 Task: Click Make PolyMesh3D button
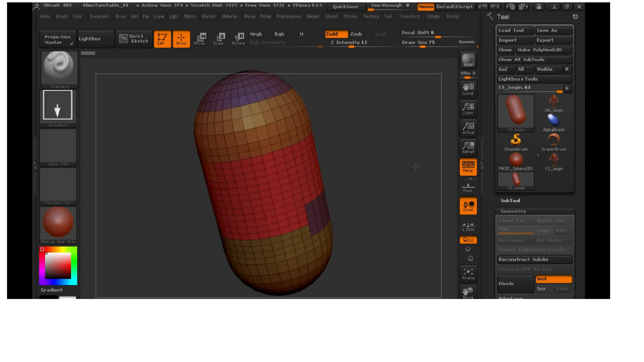tap(544, 50)
